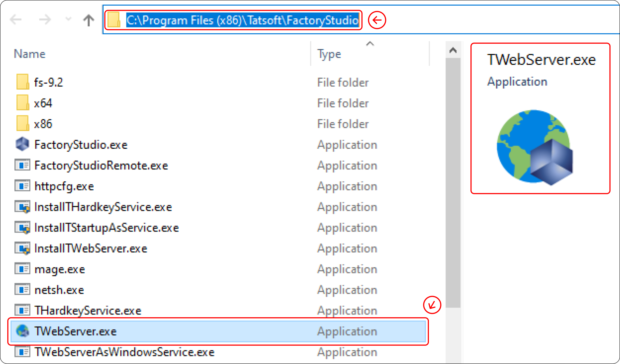Click the mage.exe file icon
This screenshot has width=620, height=364.
point(22,269)
